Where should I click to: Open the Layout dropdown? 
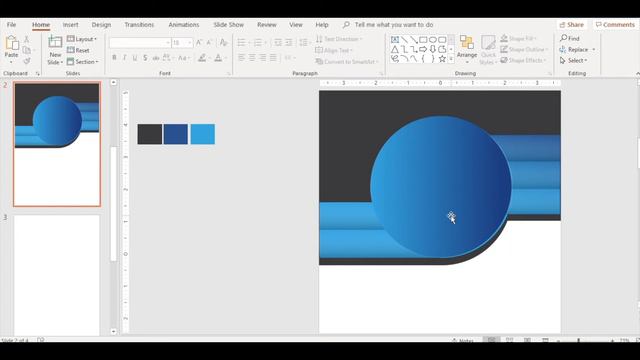[x=82, y=39]
